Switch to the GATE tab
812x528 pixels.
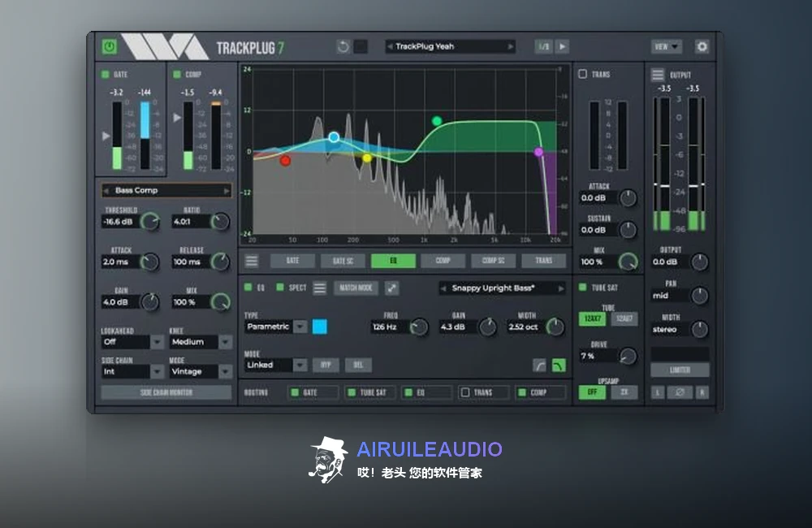click(x=292, y=261)
